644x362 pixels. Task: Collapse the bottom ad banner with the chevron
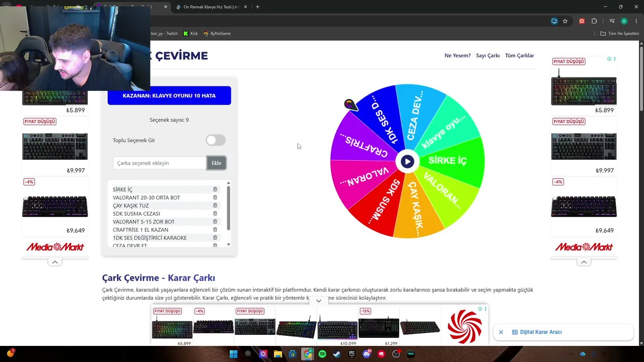pyautogui.click(x=318, y=301)
